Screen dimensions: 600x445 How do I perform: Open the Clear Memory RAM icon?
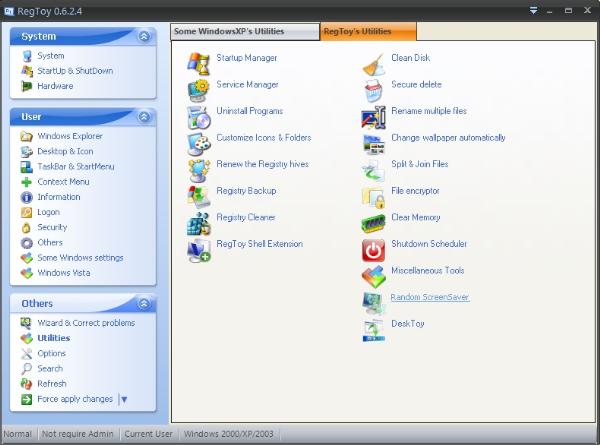point(373,223)
